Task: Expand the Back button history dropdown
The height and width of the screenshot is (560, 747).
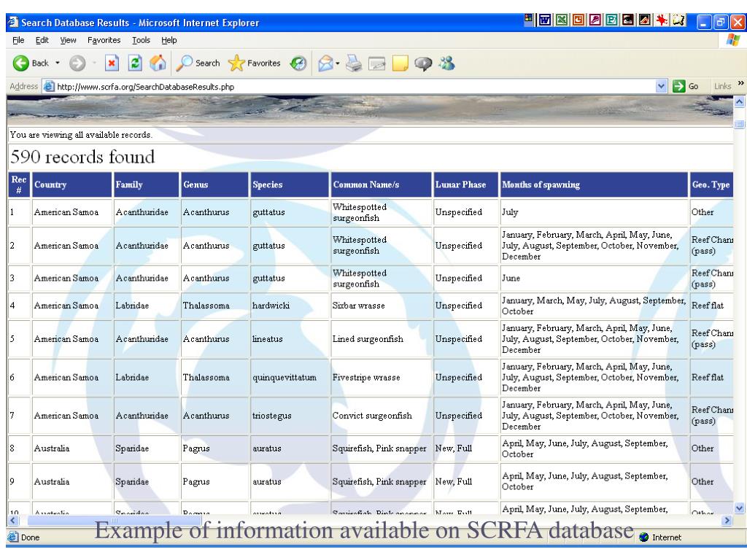Action: click(58, 63)
